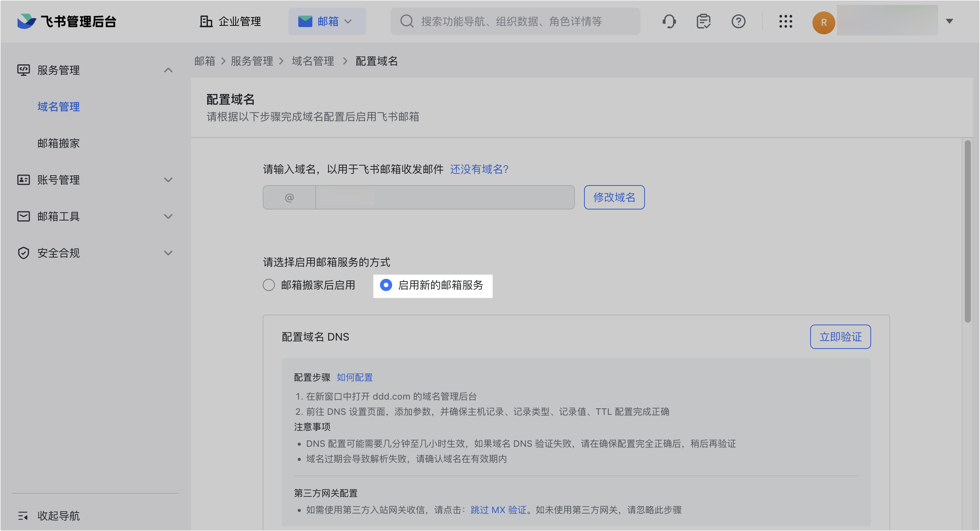
Task: Click the Feishu admin console logo
Action: (67, 21)
